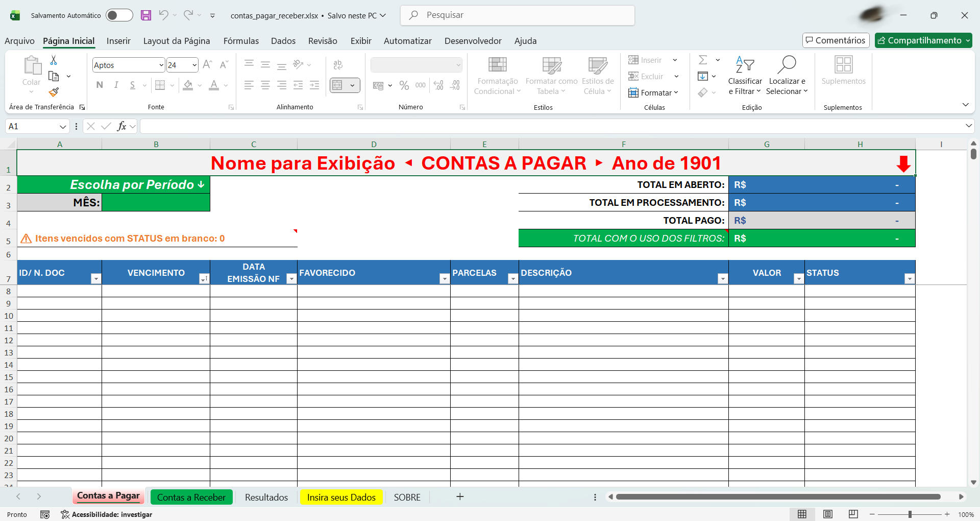Apply percent style number format
This screenshot has width=980, height=521.
[404, 85]
